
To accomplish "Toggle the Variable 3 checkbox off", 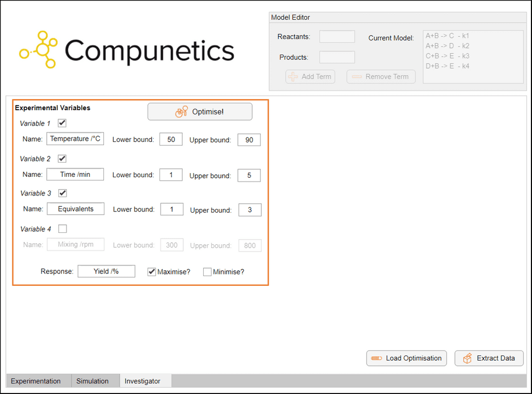I will tap(62, 193).
